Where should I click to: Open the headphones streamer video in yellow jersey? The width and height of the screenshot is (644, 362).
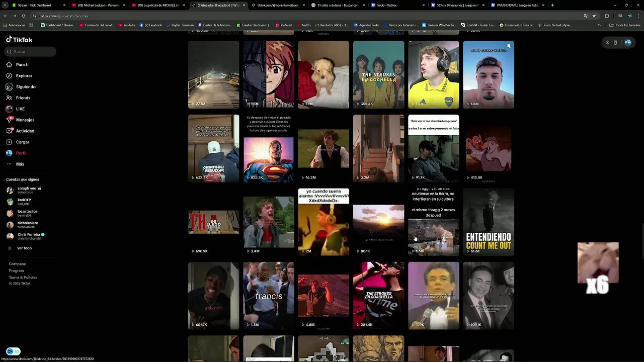(434, 74)
